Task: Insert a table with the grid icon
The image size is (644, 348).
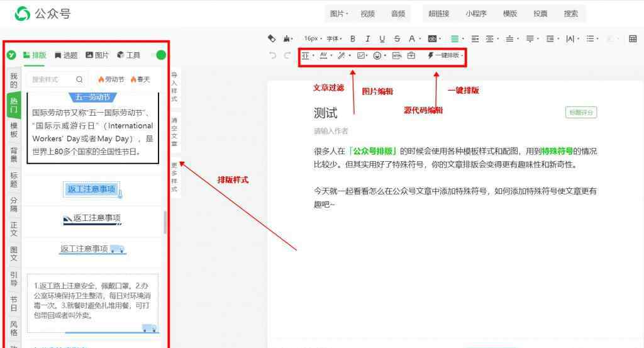Action: pos(633,38)
